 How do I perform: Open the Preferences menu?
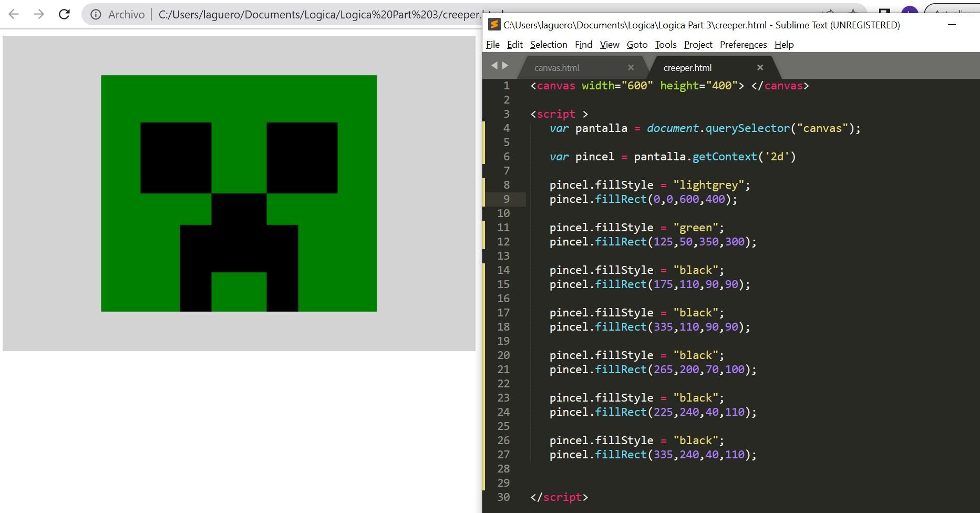pyautogui.click(x=743, y=45)
